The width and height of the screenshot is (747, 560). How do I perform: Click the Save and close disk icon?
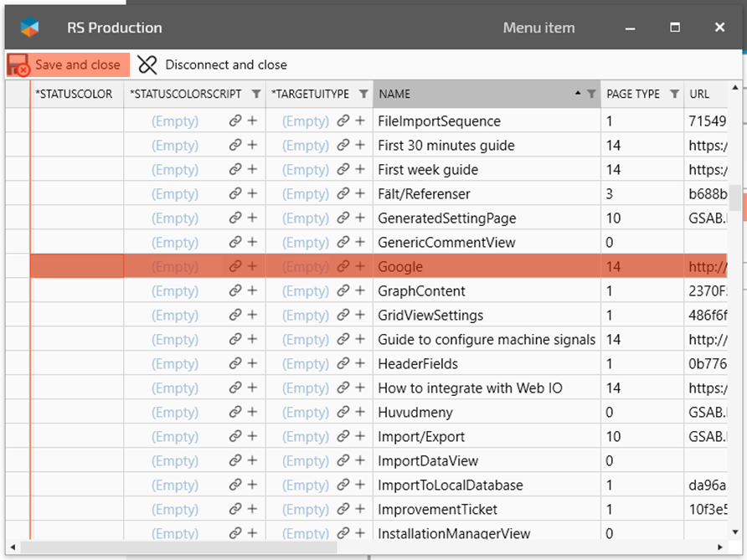[18, 65]
